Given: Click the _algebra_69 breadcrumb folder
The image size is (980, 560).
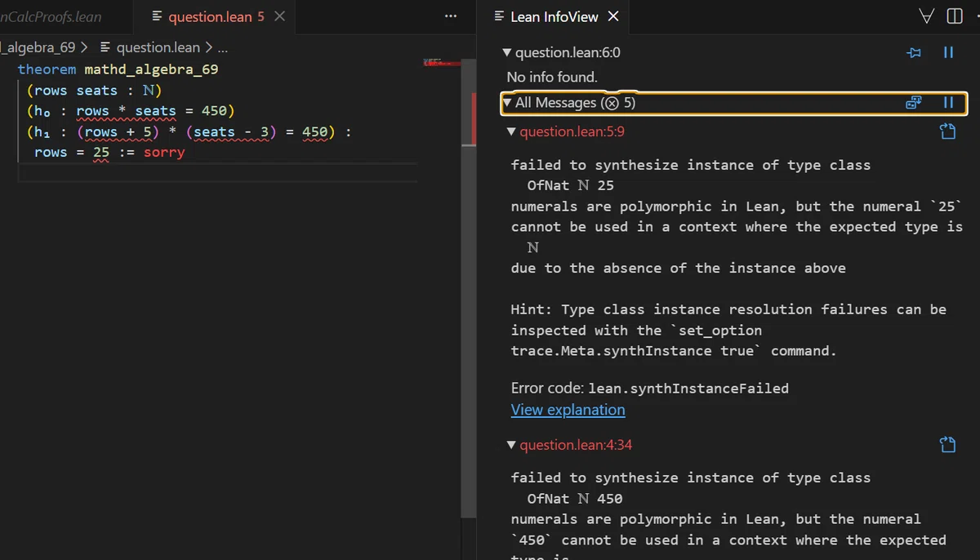Looking at the screenshot, I should (39, 47).
